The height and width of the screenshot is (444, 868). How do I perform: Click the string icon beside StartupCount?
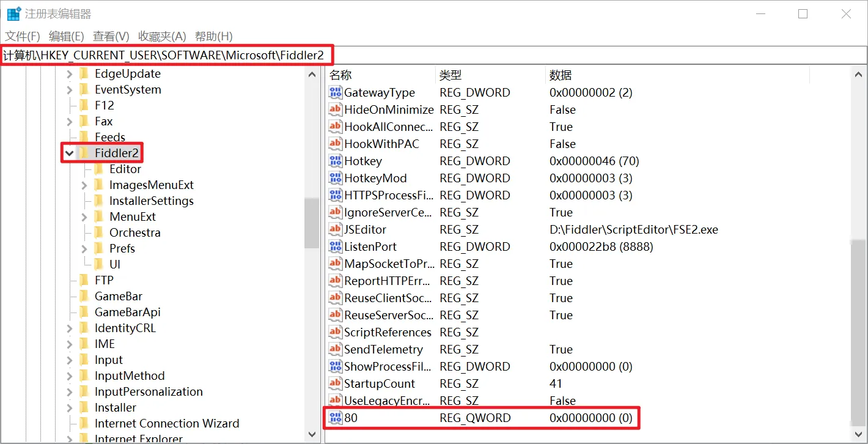[335, 383]
